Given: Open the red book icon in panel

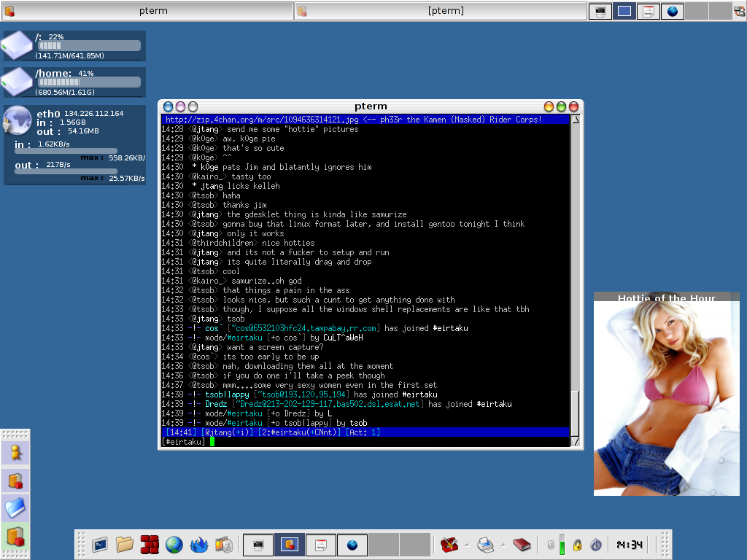Looking at the screenshot, I should (522, 544).
